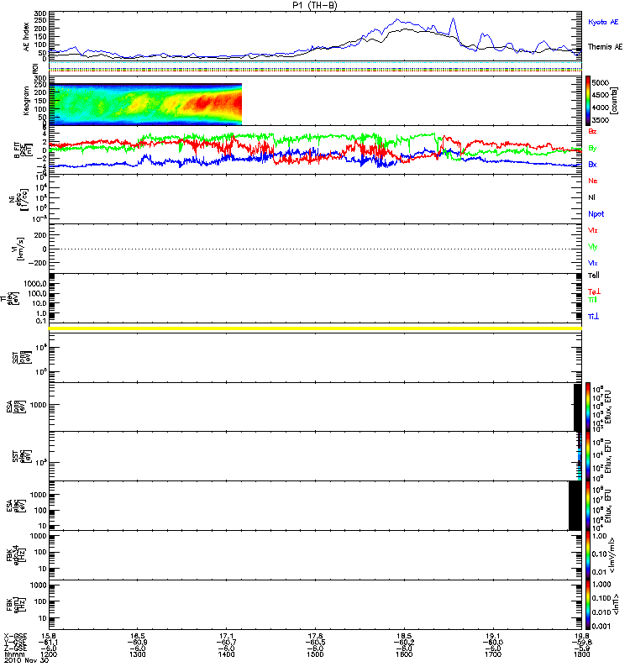Select the blue "Ti⊥" legend label
The width and height of the screenshot is (630, 672).
(593, 317)
